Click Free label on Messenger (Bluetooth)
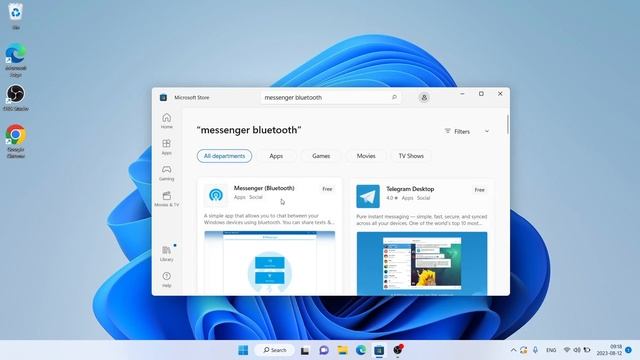 coord(327,189)
